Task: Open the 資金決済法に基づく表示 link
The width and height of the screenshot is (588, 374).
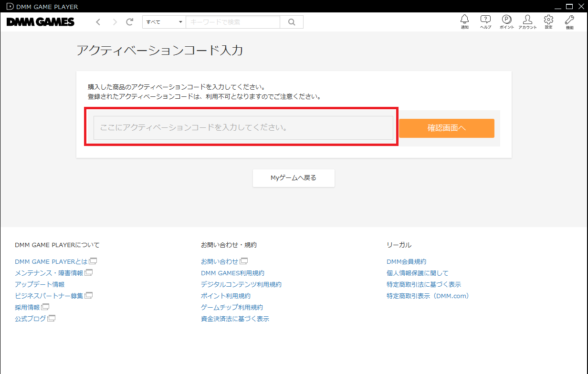Action: click(x=235, y=319)
